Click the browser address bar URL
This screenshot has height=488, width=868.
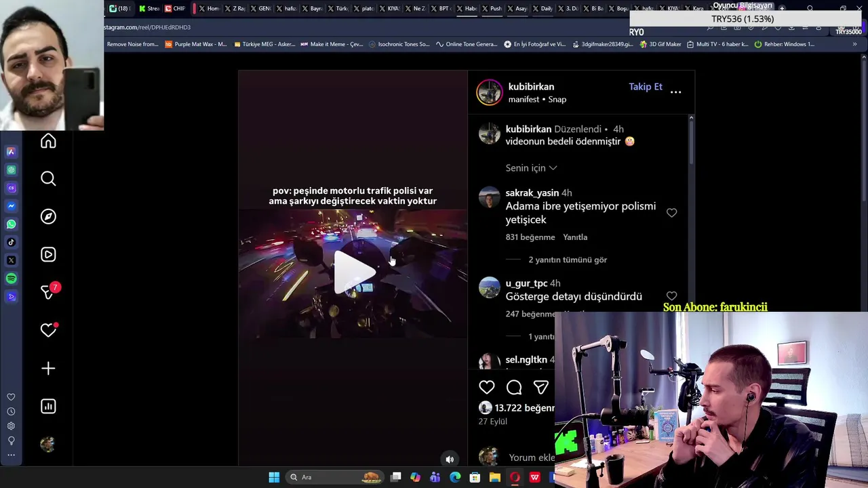[x=148, y=27]
